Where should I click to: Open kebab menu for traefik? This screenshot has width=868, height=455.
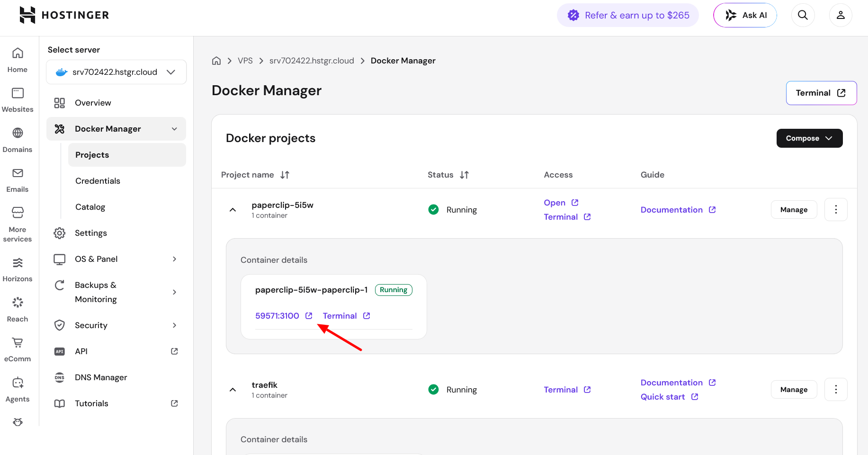[x=836, y=389]
